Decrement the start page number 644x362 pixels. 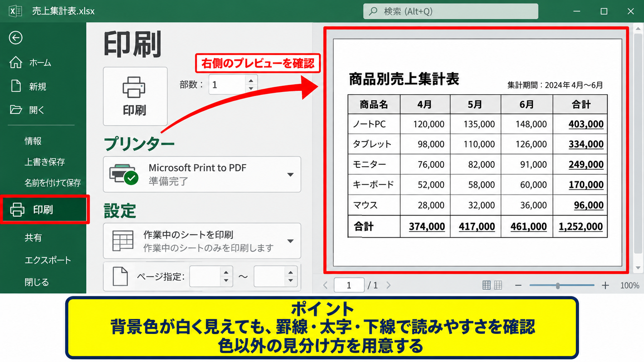[226, 281]
